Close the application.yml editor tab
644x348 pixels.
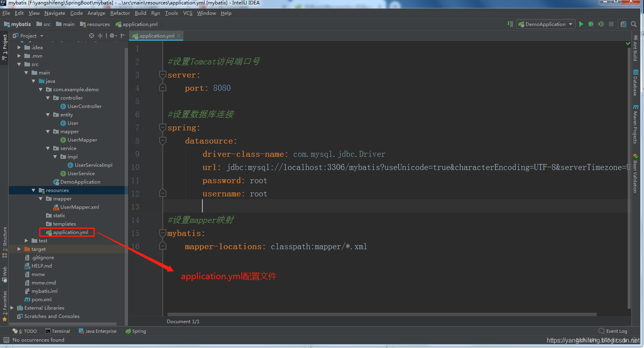[x=178, y=36]
